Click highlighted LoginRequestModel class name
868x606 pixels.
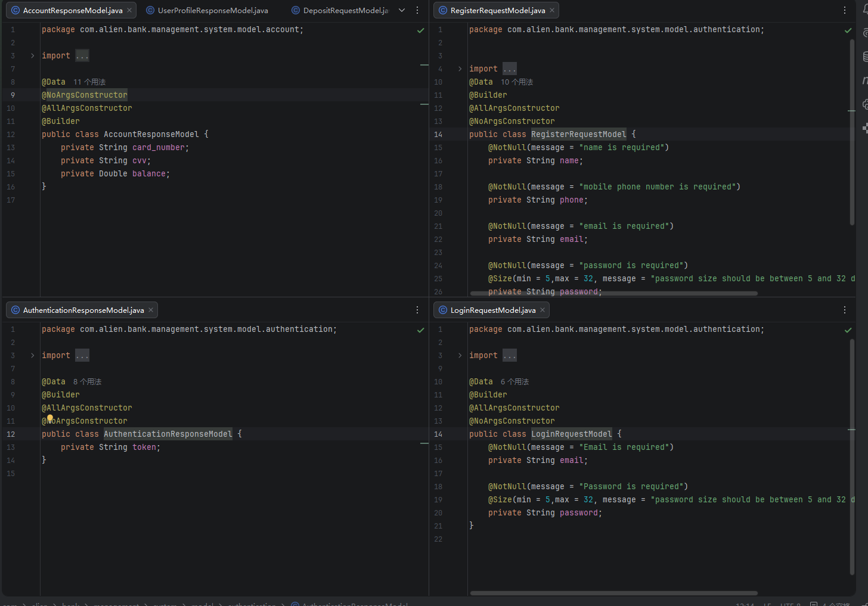click(572, 434)
